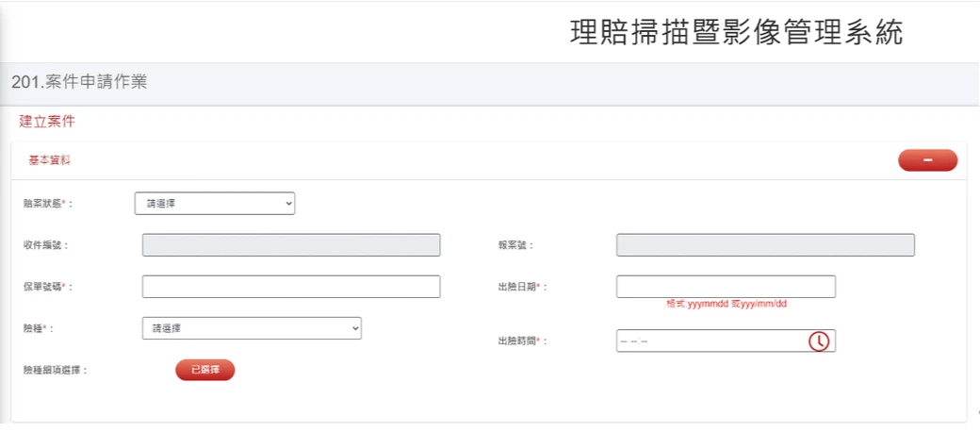Click the disabled 報案號 field
Image resolution: width=980 pixels, height=432 pixels.
click(765, 245)
